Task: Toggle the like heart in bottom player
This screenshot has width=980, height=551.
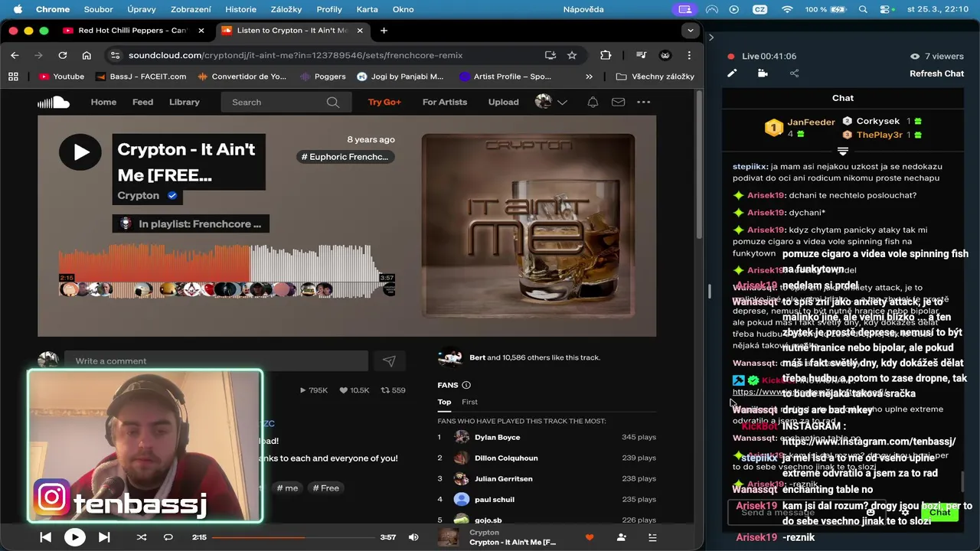Action: pos(590,537)
